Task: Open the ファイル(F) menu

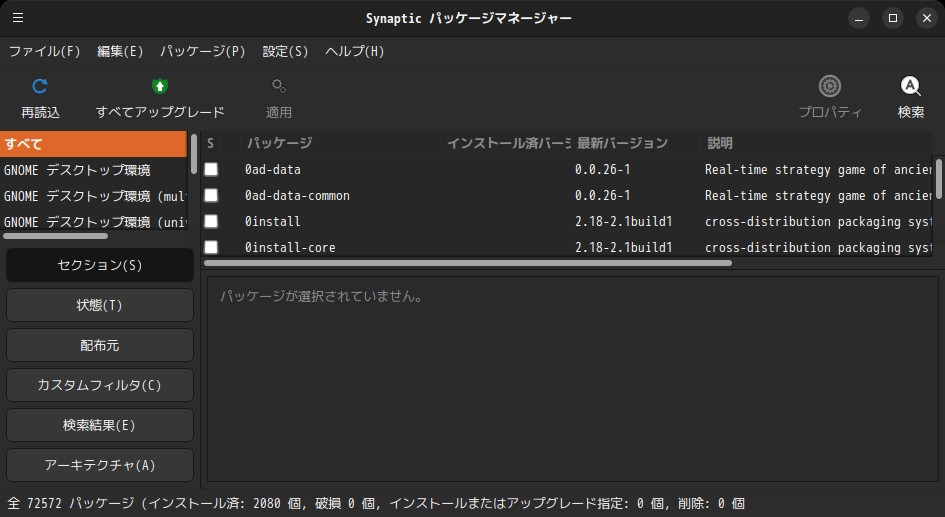Action: [x=44, y=51]
